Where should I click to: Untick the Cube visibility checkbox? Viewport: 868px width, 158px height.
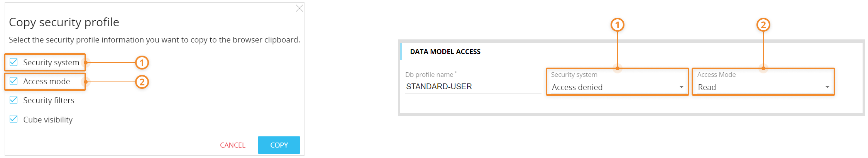(x=14, y=119)
